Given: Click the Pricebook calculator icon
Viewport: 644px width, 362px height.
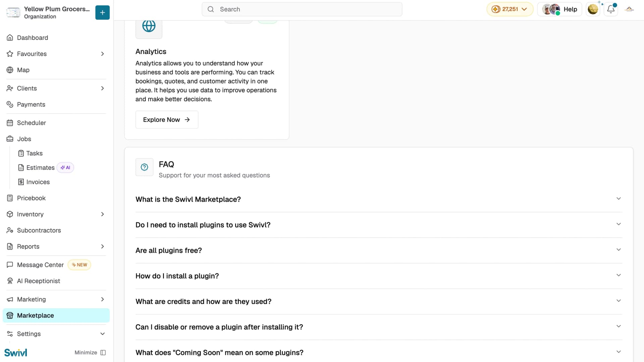Looking at the screenshot, I should (x=10, y=198).
